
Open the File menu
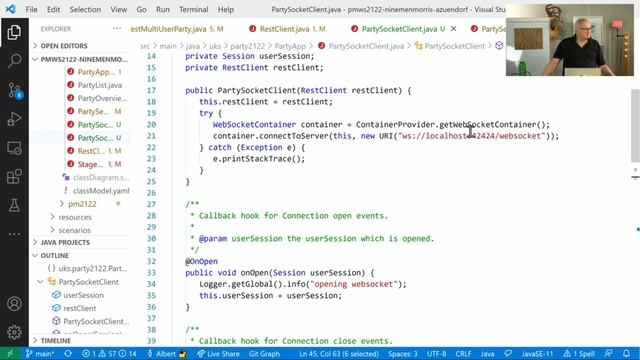[31, 9]
